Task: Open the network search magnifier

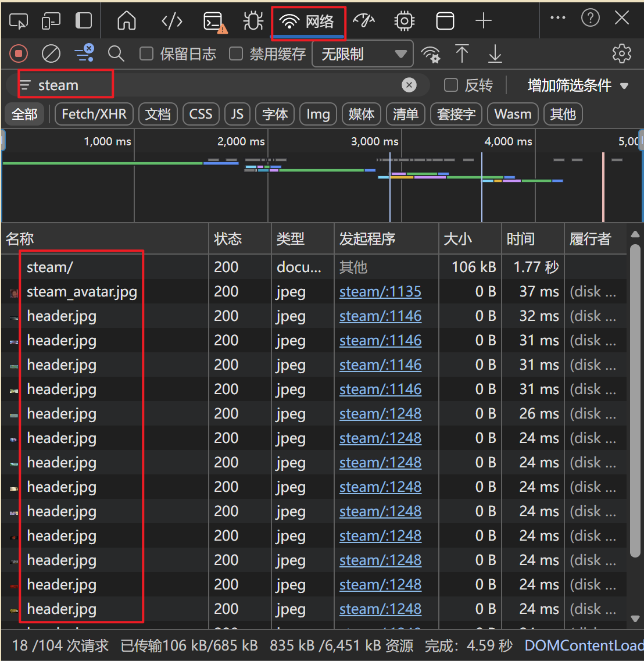Action: tap(116, 54)
